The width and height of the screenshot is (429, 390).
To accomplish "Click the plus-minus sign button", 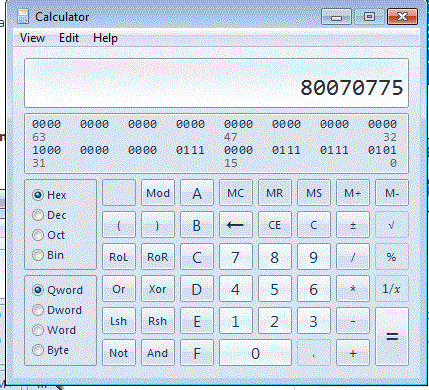I will pyautogui.click(x=353, y=225).
